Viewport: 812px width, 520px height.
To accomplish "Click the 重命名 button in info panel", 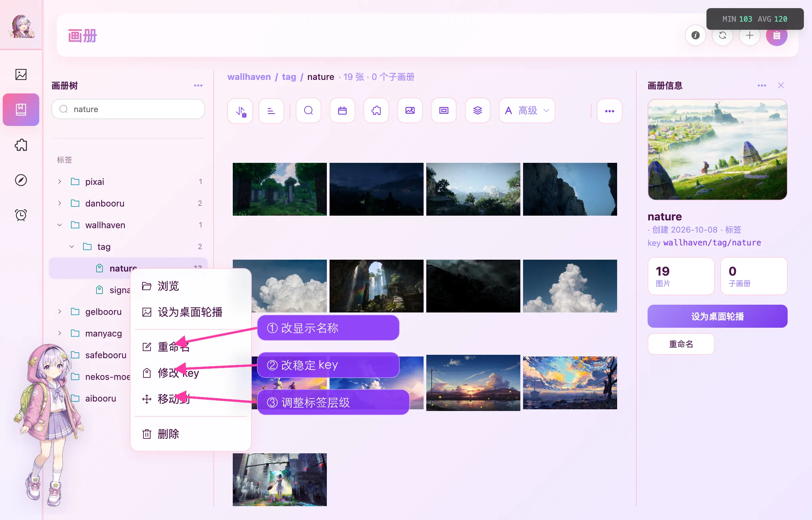I will pyautogui.click(x=681, y=344).
